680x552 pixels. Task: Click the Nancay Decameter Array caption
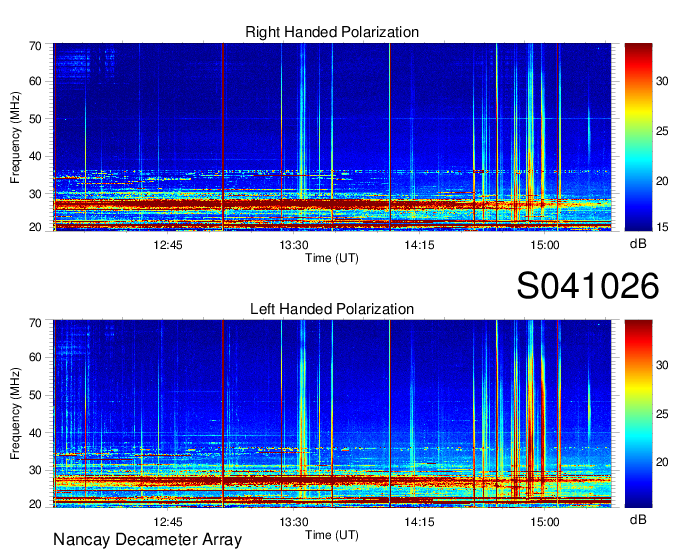pyautogui.click(x=147, y=539)
